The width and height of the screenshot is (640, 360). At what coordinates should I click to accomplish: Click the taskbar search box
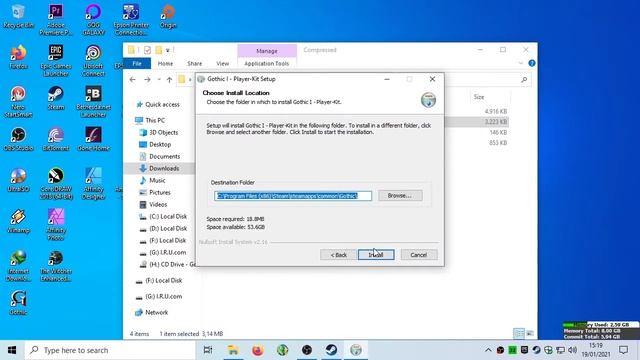(110, 350)
